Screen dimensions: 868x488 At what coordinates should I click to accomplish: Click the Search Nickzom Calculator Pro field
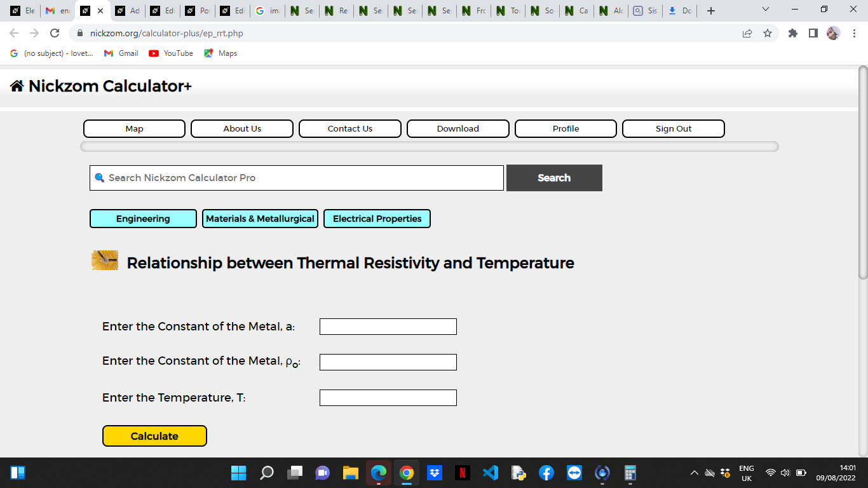[297, 178]
